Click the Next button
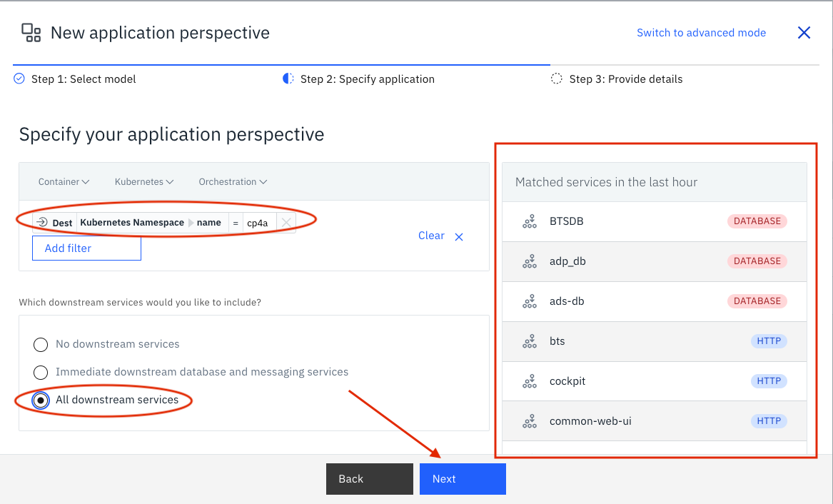Image resolution: width=833 pixels, height=504 pixels. point(463,478)
